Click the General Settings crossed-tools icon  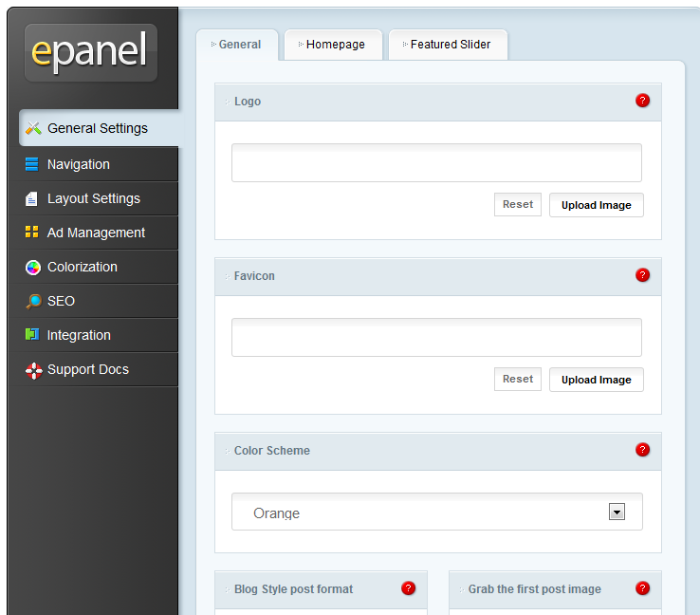33,128
